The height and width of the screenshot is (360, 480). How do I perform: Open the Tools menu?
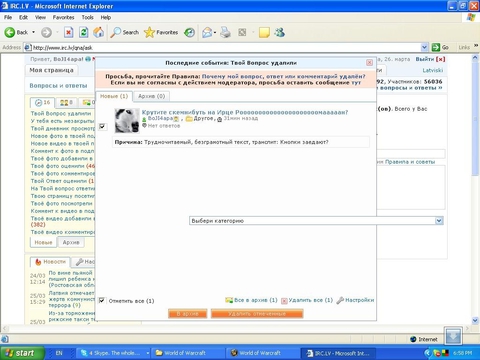87,17
